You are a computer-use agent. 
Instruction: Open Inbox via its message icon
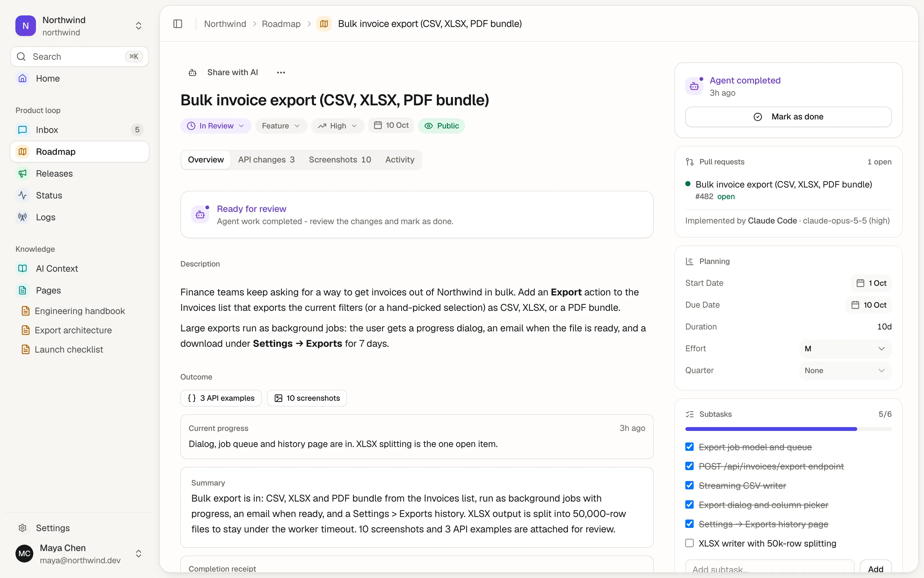point(22,130)
